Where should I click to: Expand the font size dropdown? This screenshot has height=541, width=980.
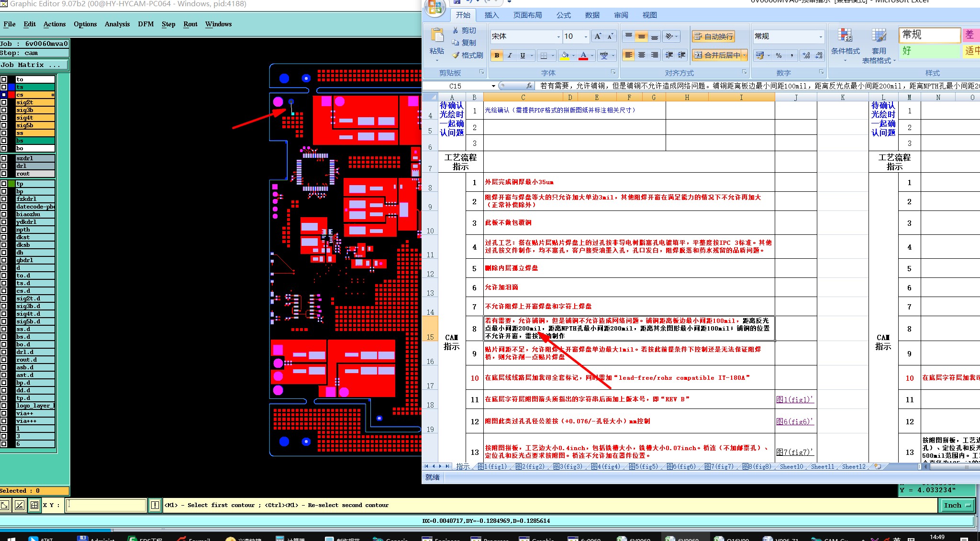[x=586, y=36]
